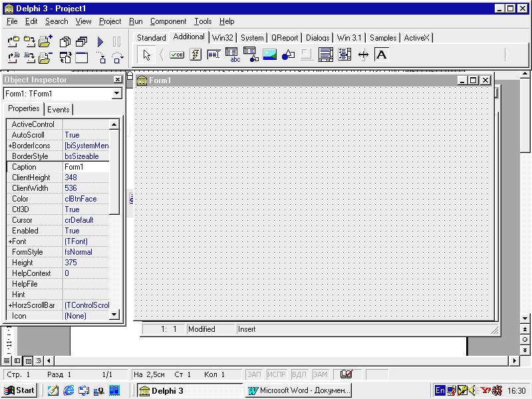Select the BorderStyle value bsSizeable
This screenshot has height=399, width=532.
click(86, 156)
